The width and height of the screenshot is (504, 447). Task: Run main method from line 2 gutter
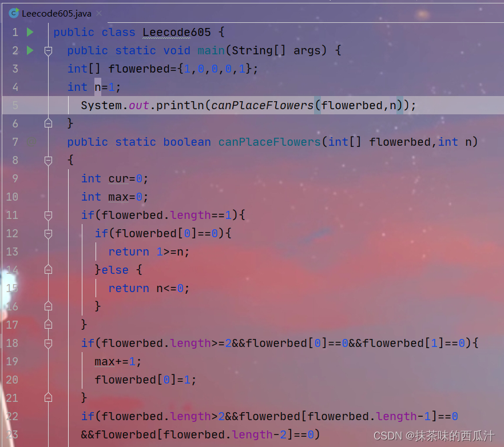coord(30,50)
